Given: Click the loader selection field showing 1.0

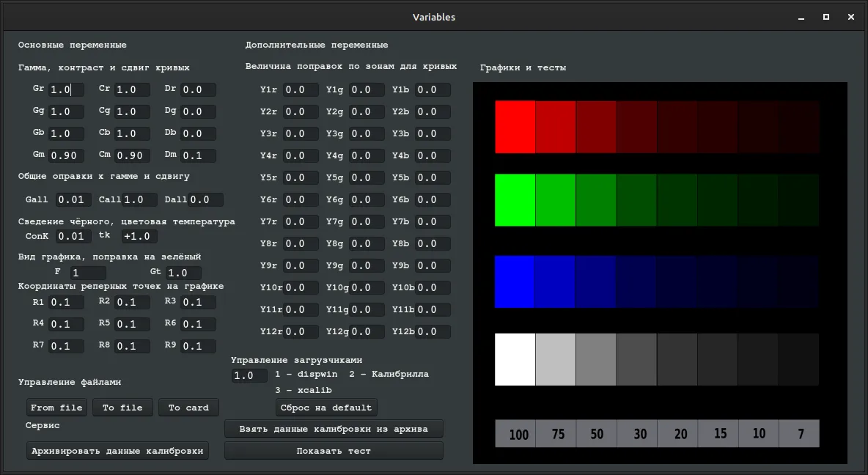Looking at the screenshot, I should tap(250, 375).
